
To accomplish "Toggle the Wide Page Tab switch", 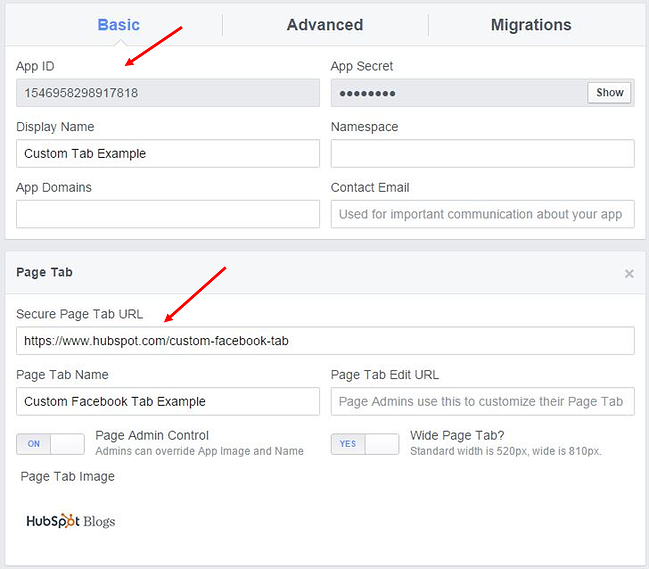I will [x=365, y=444].
